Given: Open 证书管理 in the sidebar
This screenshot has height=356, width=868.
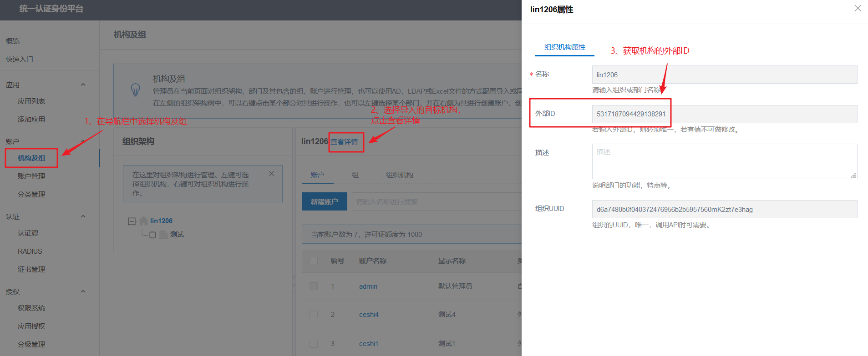Looking at the screenshot, I should [31, 269].
